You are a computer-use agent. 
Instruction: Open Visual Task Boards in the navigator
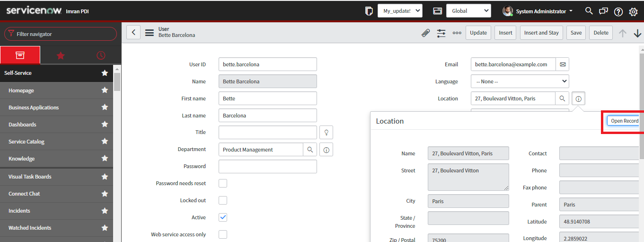coord(30,177)
